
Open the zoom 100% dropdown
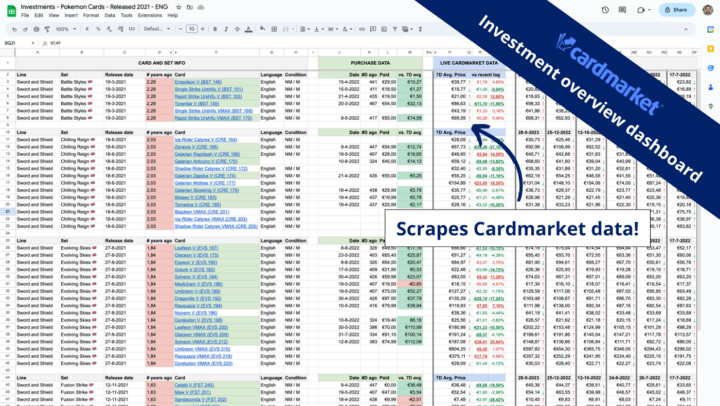66,29
